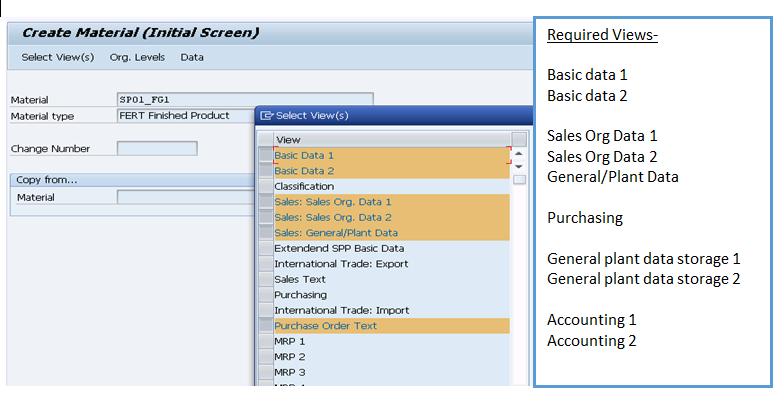Click the select-all corner cell left of View header

[x=266, y=140]
